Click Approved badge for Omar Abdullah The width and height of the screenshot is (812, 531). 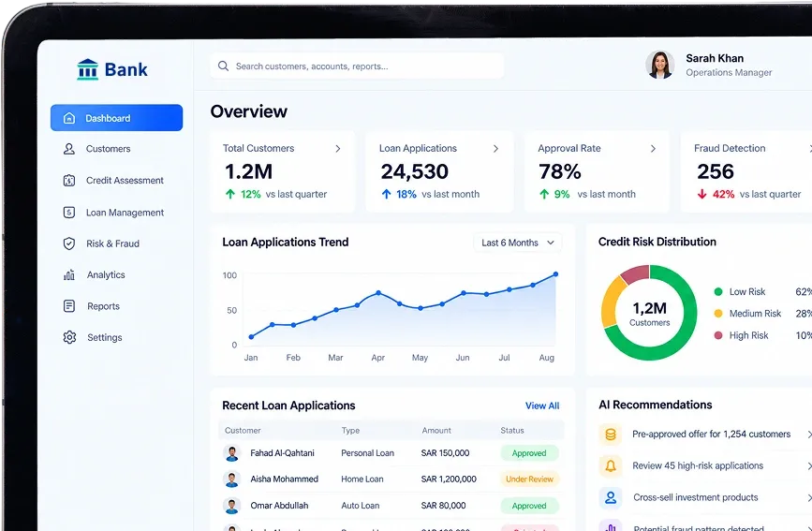pos(529,506)
